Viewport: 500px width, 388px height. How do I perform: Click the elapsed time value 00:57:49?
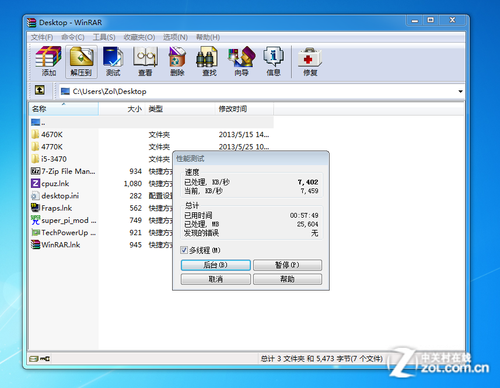point(304,215)
